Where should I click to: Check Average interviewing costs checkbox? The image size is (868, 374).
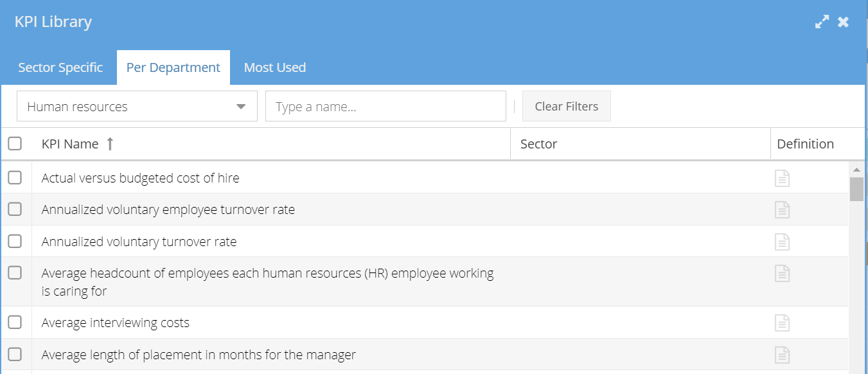pos(15,322)
